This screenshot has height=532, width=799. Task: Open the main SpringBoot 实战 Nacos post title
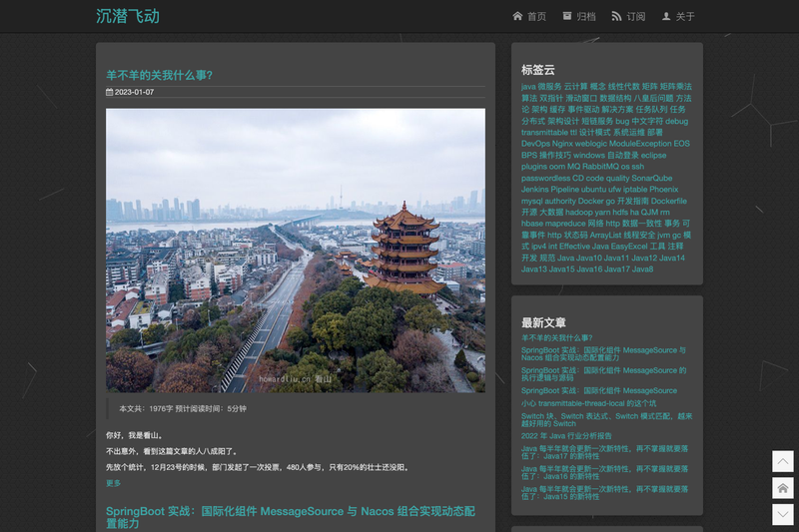291,517
